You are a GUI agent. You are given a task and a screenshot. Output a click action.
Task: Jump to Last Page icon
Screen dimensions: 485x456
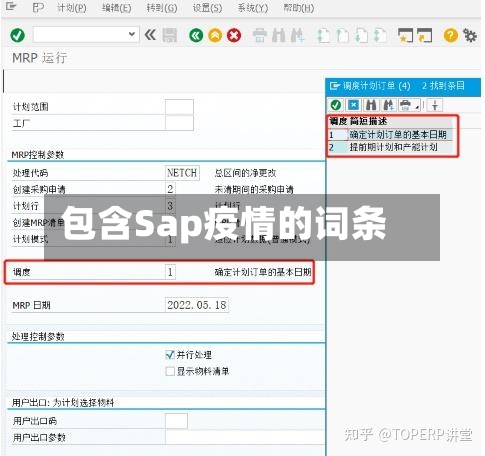[380, 35]
